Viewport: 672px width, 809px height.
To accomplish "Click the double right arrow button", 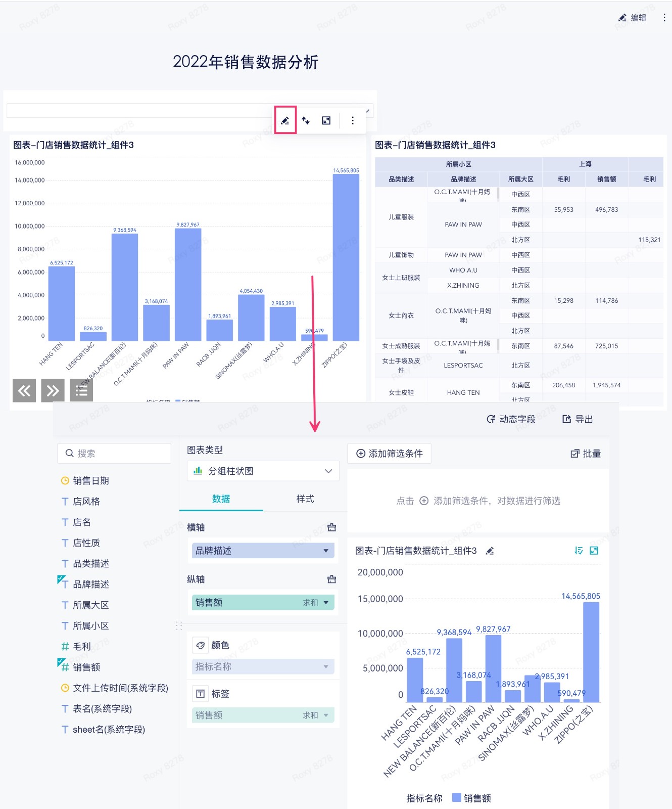I will [53, 390].
